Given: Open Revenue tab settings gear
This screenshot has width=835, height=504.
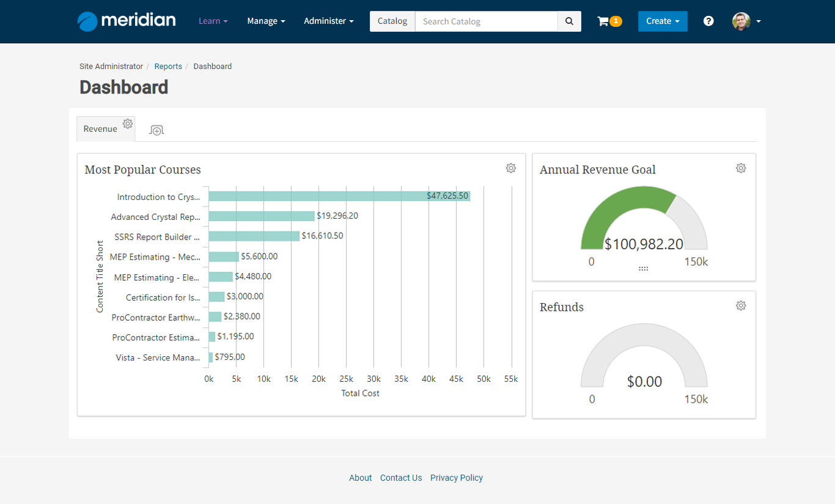Looking at the screenshot, I should [x=127, y=123].
